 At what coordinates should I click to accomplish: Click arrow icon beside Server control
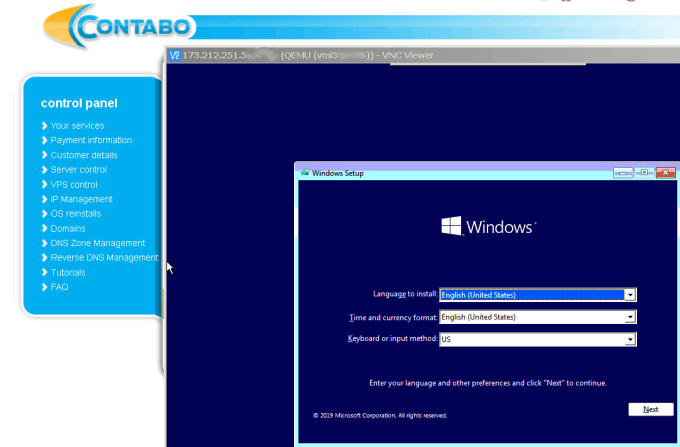44,170
